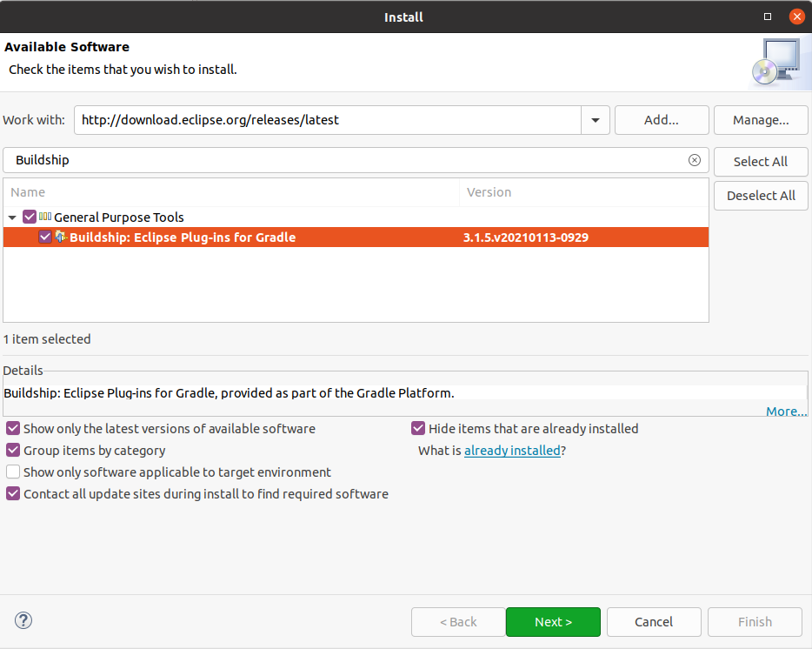Click the Add... button

pyautogui.click(x=661, y=120)
